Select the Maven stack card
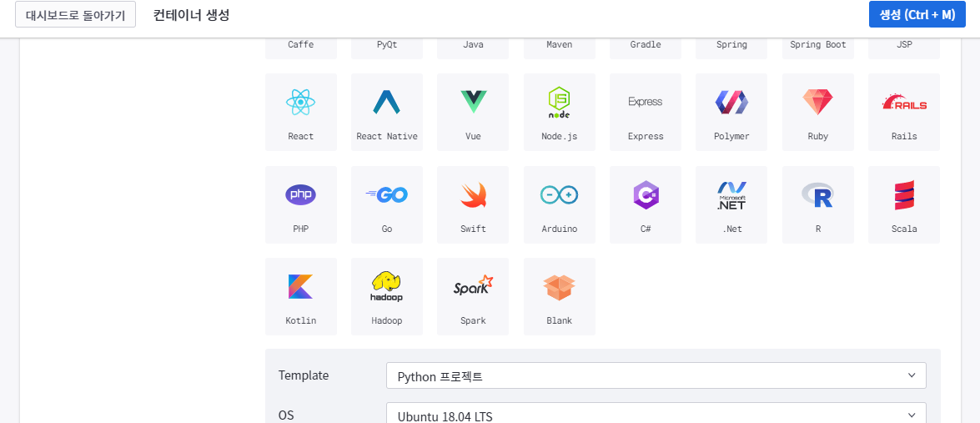980x423 pixels. tap(560, 48)
